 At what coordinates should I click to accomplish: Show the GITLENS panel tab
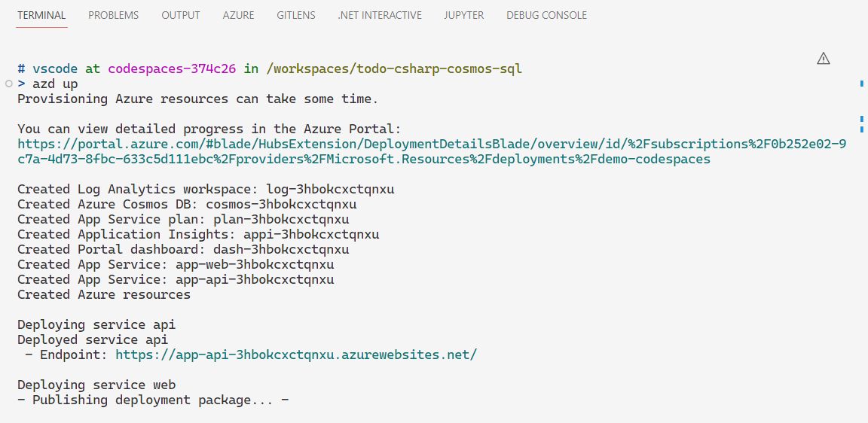(296, 16)
